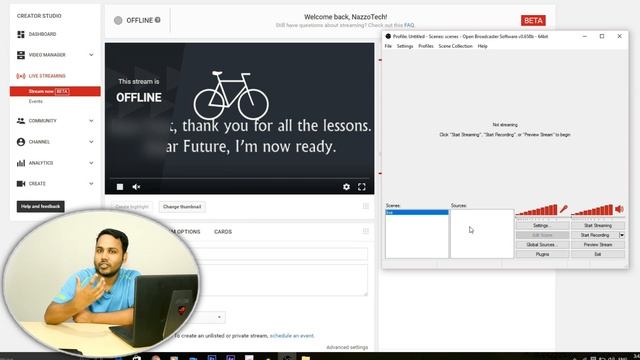Viewport: 640px width, 360px height.
Task: Stop the stream preview player
Action: pyautogui.click(x=120, y=187)
